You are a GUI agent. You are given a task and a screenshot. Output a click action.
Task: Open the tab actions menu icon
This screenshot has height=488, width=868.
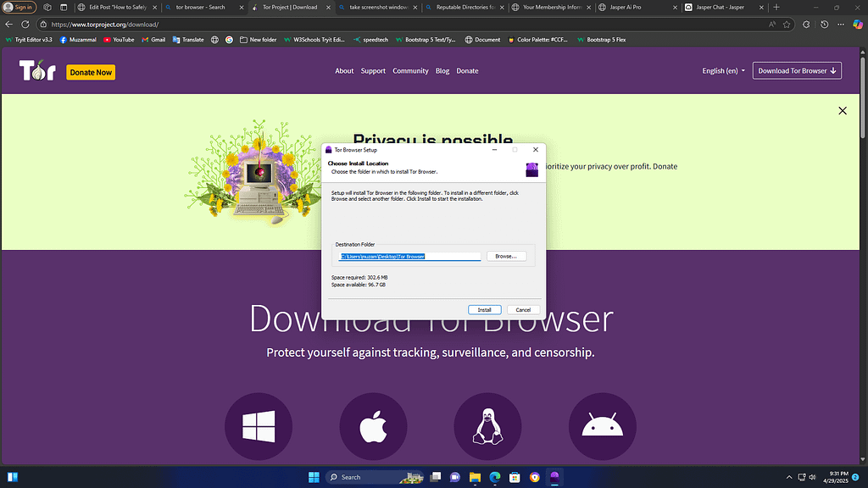[64, 7]
